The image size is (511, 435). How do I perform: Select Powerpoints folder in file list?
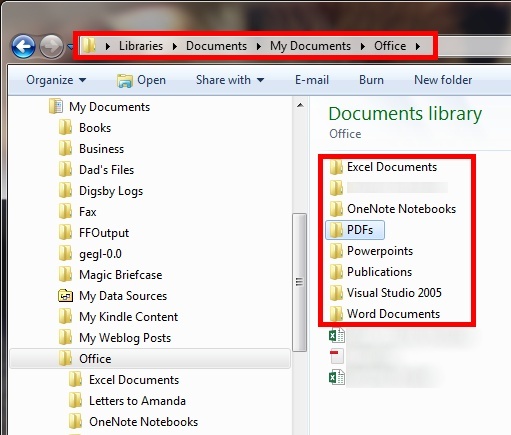371,251
